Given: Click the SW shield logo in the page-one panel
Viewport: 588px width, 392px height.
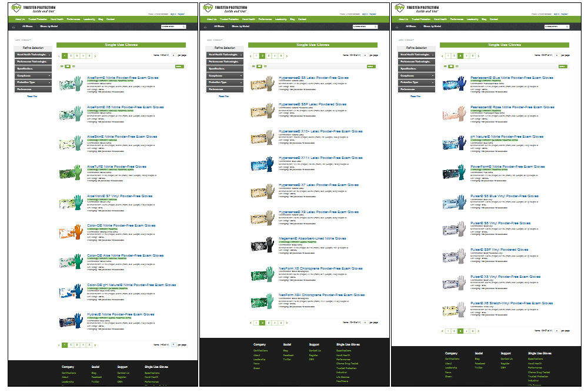Looking at the screenshot, I should coord(16,8).
